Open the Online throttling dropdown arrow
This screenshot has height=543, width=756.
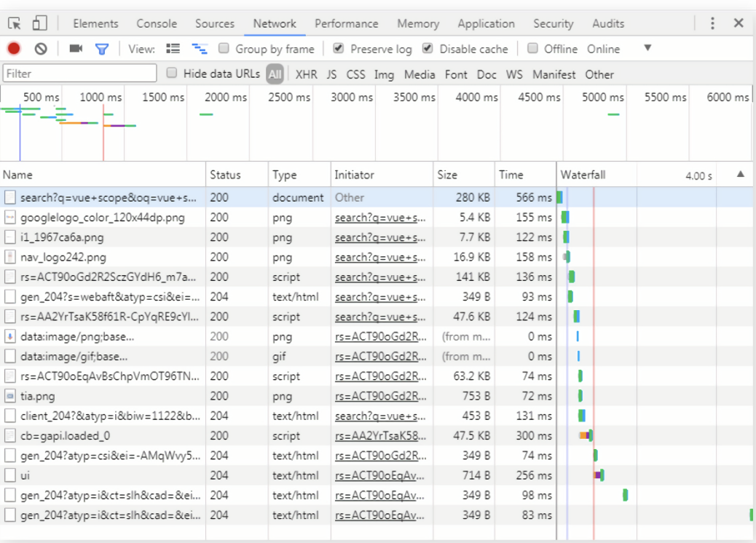pyautogui.click(x=647, y=48)
